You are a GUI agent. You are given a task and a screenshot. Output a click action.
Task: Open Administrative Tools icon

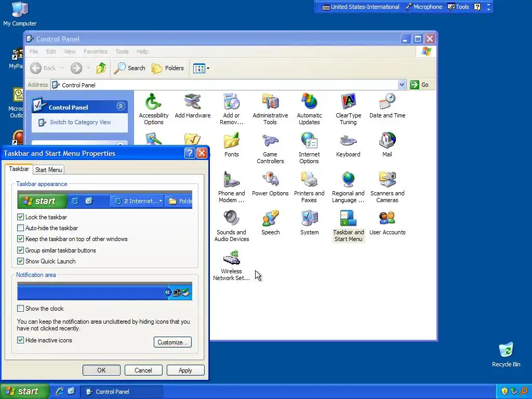tap(270, 109)
